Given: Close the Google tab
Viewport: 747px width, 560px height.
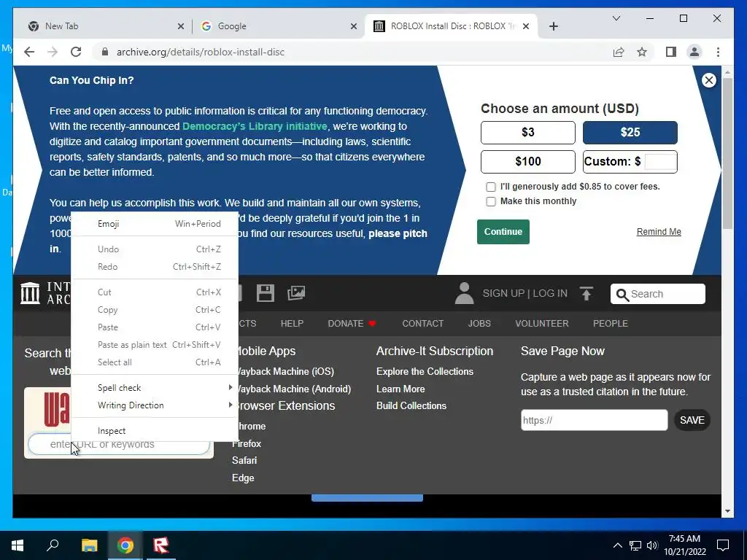Looking at the screenshot, I should 354,26.
